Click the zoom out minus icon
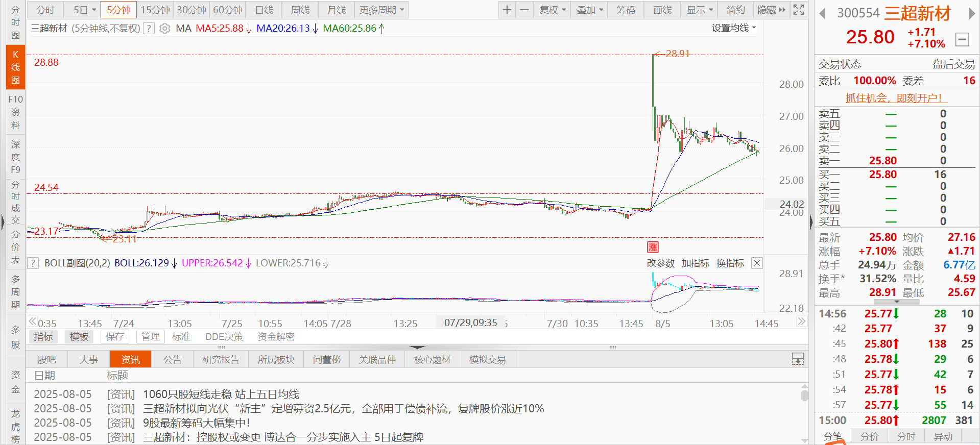Viewport: 980px width, 445px height. point(524,10)
